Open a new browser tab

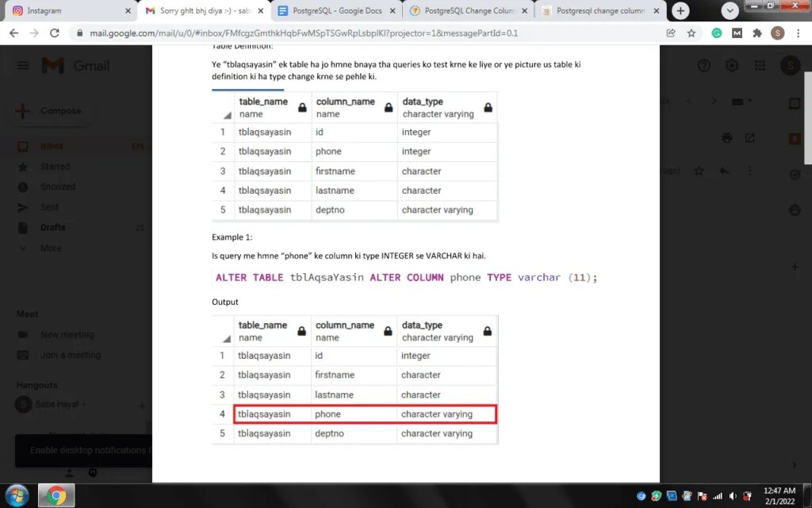click(x=680, y=11)
